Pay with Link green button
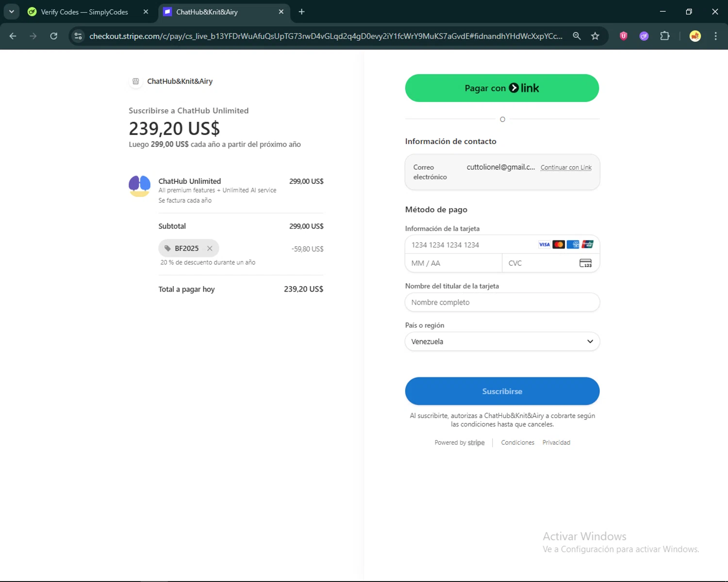This screenshot has height=582, width=728. tap(502, 88)
